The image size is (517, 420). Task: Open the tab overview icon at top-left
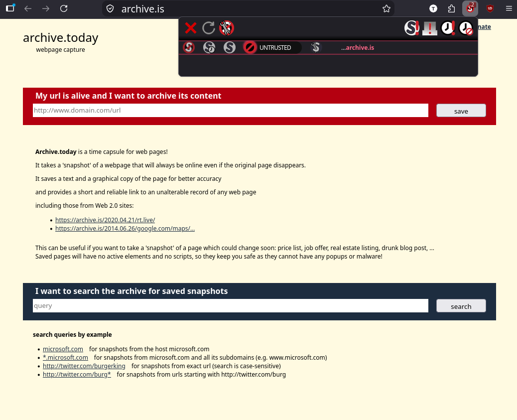tap(10, 8)
